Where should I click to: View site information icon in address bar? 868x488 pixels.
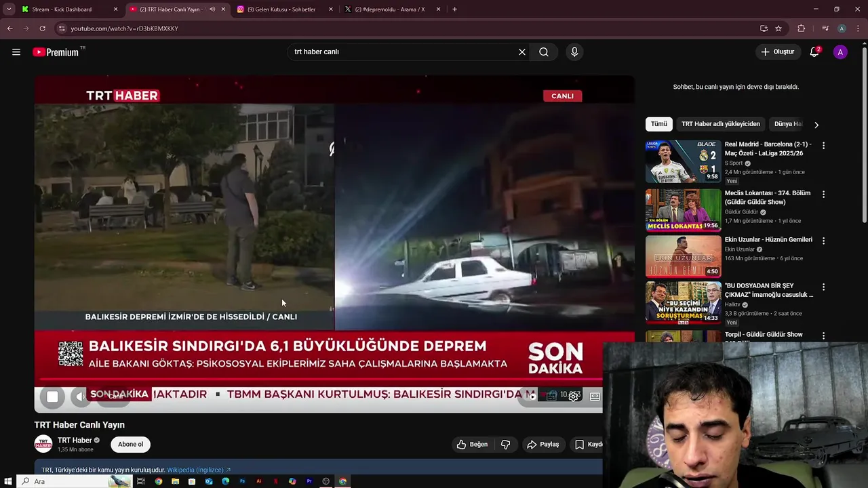(x=62, y=28)
